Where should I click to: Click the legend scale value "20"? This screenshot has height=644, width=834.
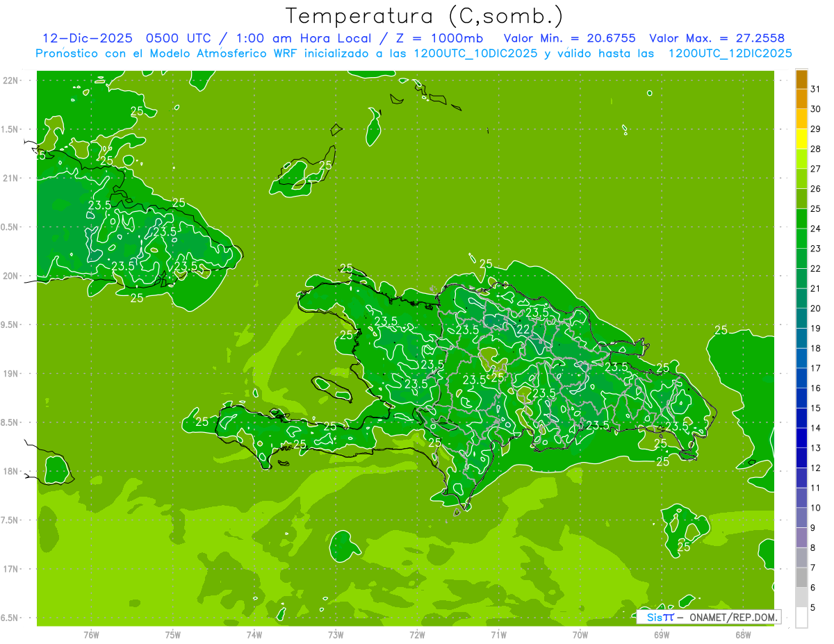(x=815, y=308)
